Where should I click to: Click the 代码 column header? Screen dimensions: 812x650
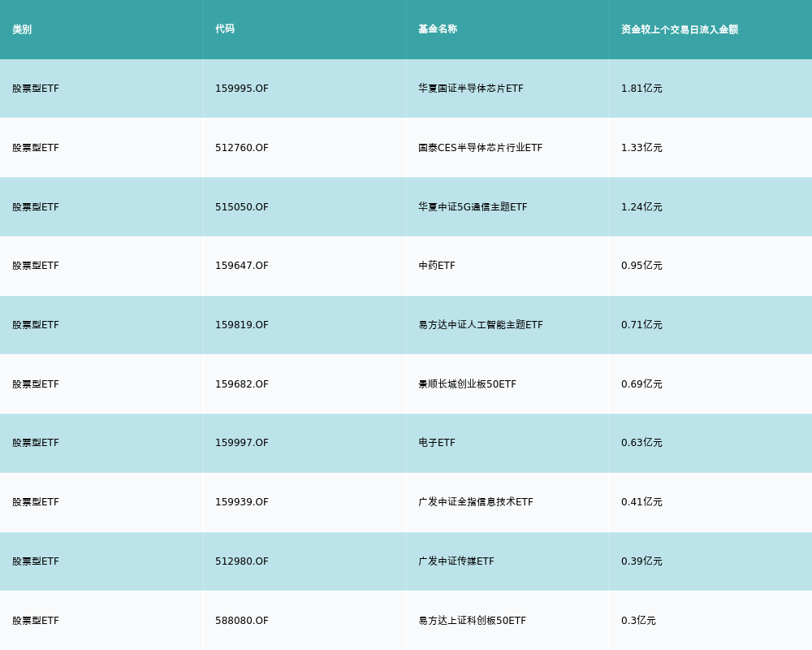225,29
